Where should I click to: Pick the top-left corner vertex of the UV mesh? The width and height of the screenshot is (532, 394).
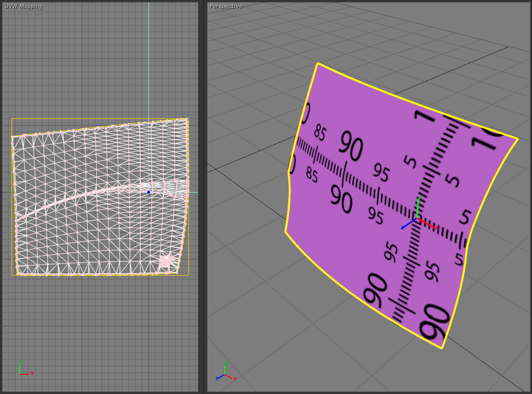[x=12, y=137]
